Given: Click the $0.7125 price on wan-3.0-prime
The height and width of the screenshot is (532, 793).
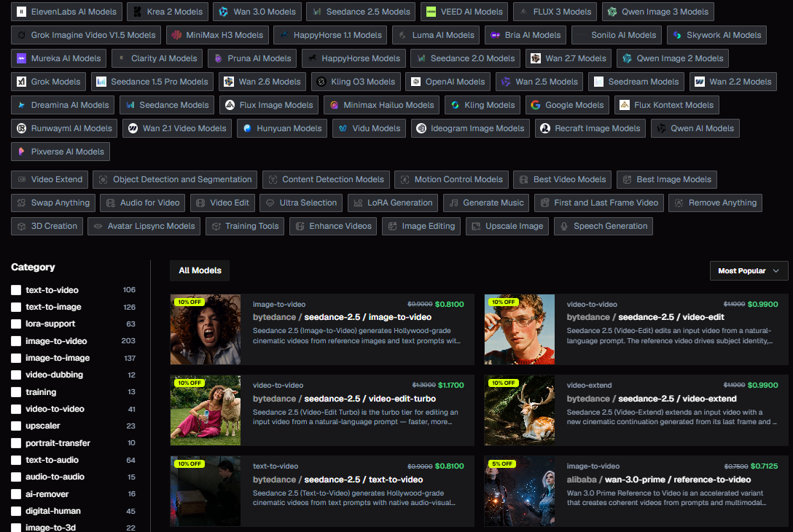Looking at the screenshot, I should pos(764,466).
